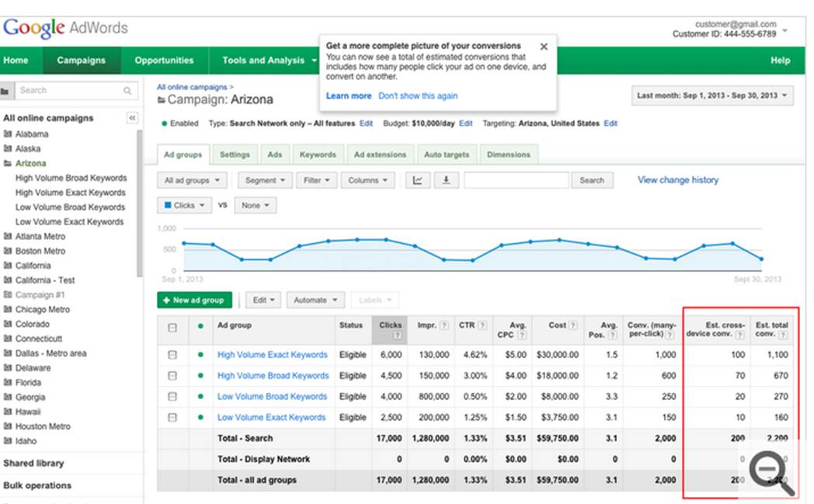Open the Learn more link

[x=348, y=96]
